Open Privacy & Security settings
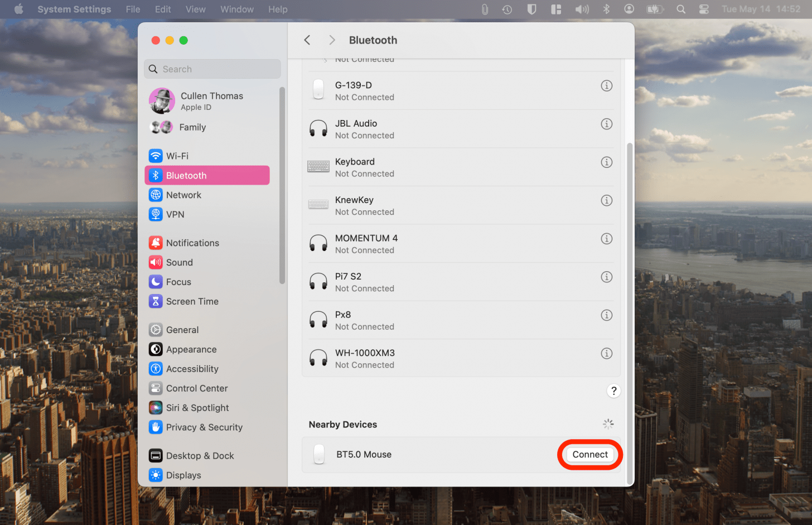The image size is (812, 525). [x=203, y=427]
